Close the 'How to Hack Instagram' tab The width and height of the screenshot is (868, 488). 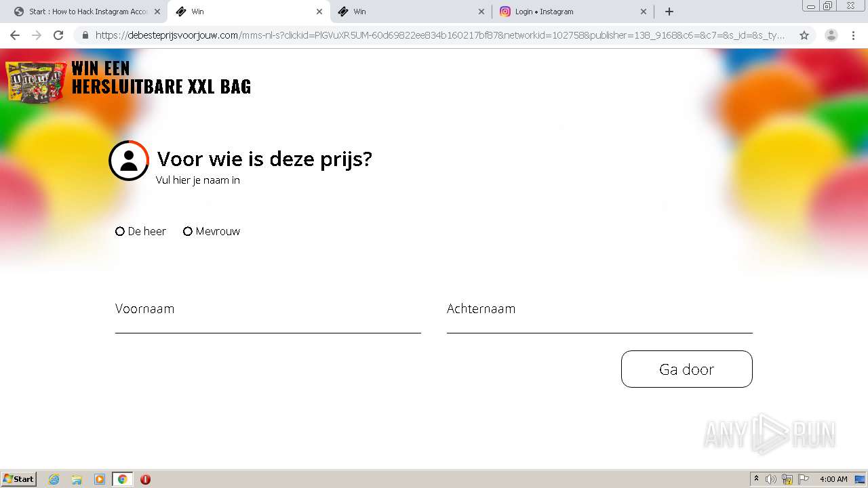[157, 12]
